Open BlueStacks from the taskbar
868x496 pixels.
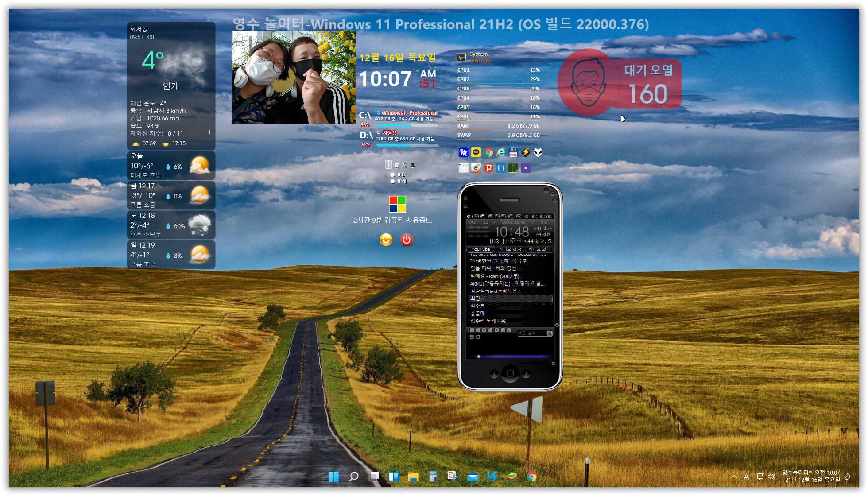click(511, 477)
